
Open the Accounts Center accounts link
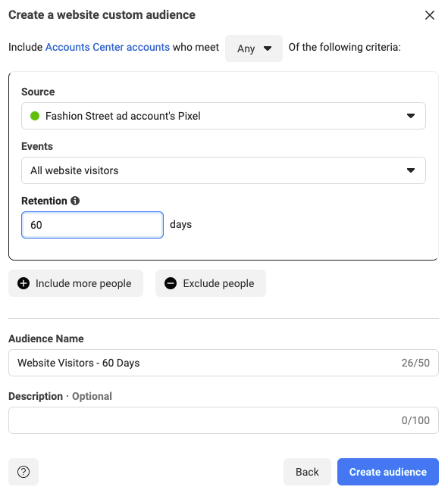[108, 47]
